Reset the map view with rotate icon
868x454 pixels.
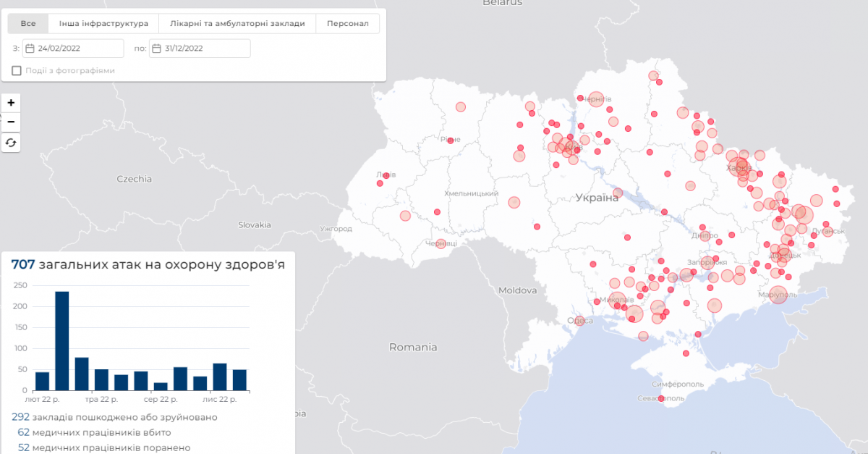11,143
